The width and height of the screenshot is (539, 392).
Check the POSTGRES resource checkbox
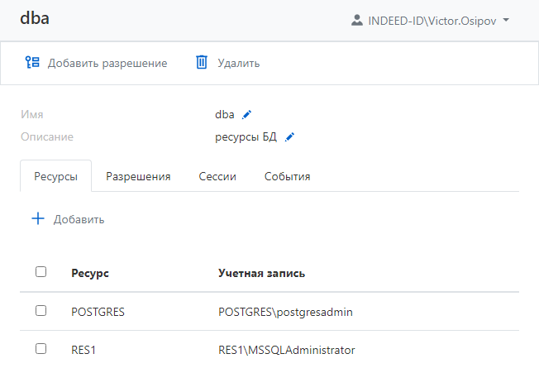[41, 311]
